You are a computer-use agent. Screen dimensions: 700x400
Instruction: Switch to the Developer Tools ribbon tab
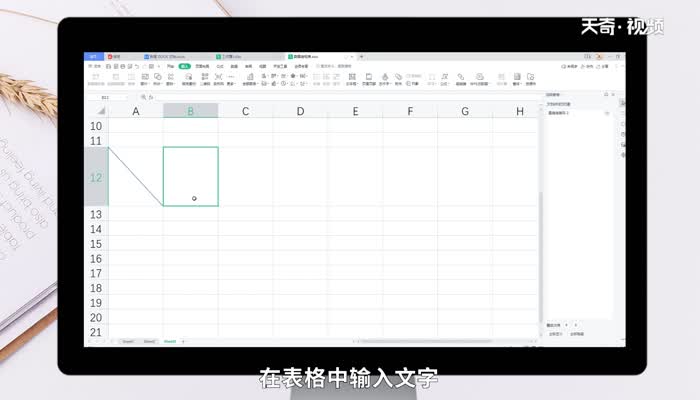point(281,66)
